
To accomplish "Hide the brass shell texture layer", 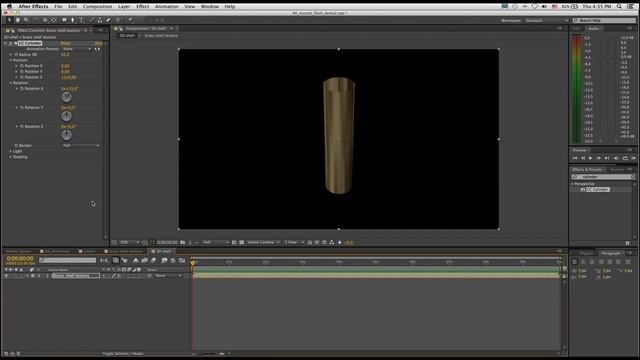I will [6, 276].
